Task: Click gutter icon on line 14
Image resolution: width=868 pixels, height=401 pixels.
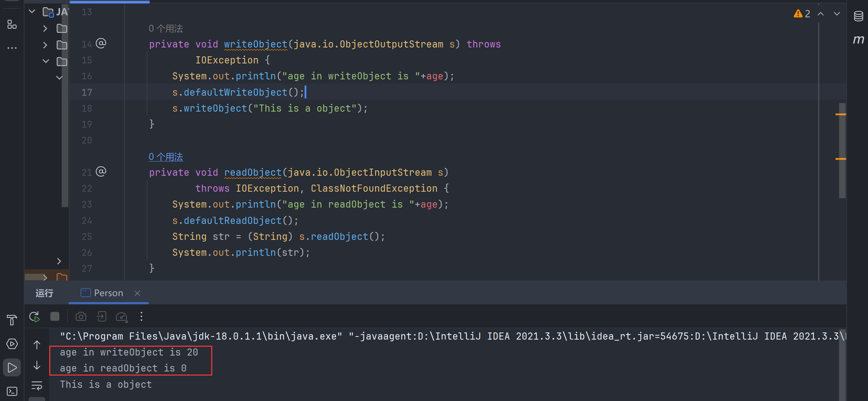Action: coord(101,43)
